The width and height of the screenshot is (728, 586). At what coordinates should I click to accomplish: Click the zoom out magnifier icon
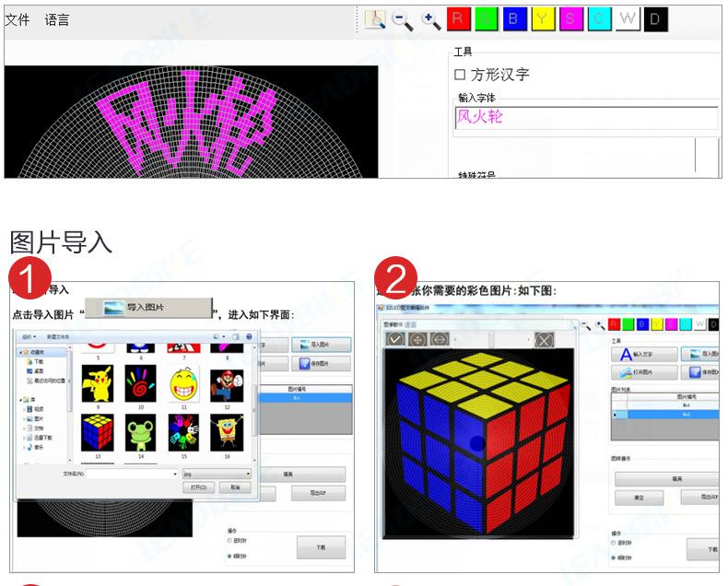[x=402, y=20]
